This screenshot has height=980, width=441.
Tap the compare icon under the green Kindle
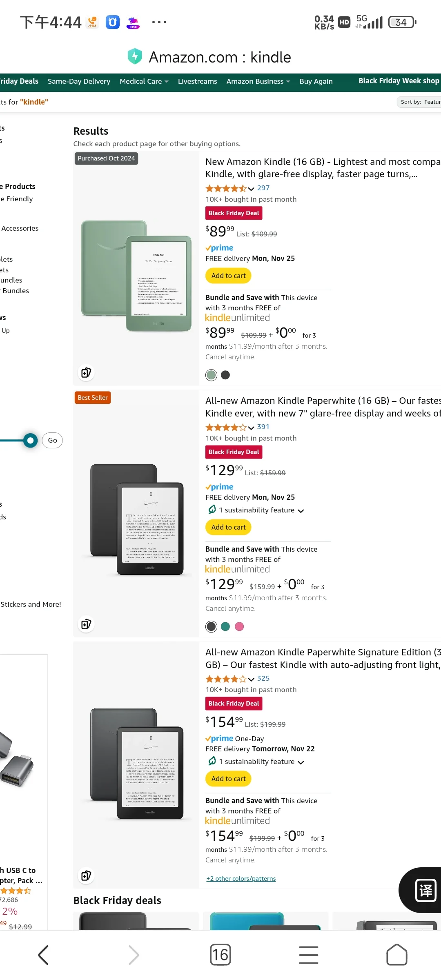(86, 372)
